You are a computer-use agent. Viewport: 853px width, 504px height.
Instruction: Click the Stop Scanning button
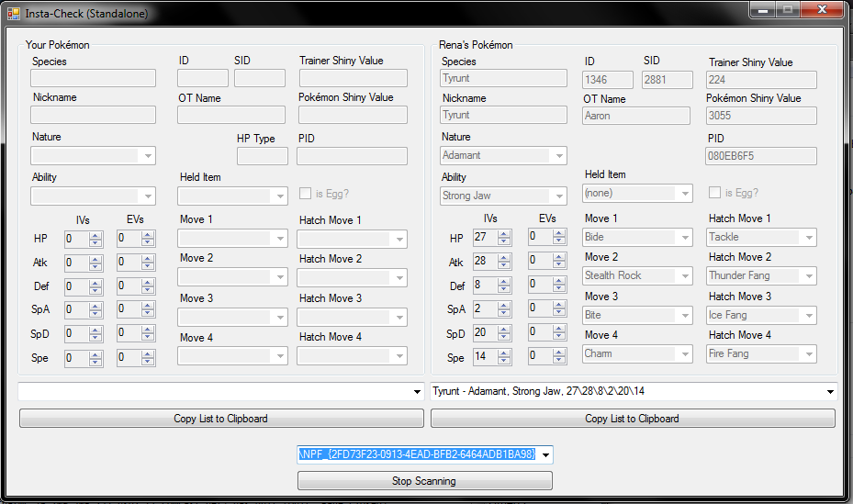(x=425, y=481)
